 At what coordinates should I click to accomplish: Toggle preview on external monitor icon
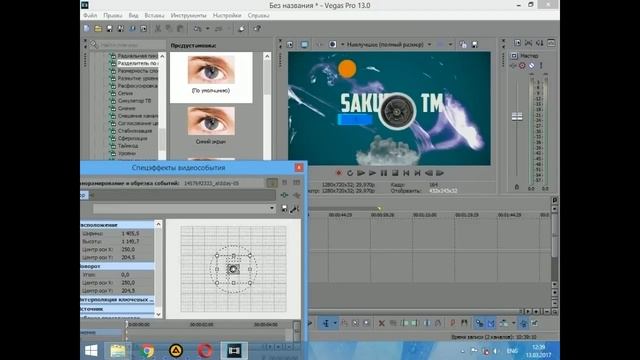(x=304, y=44)
